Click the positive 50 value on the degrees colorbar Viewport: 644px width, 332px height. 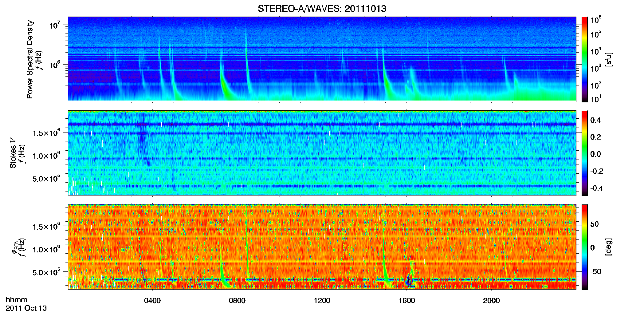(595, 224)
